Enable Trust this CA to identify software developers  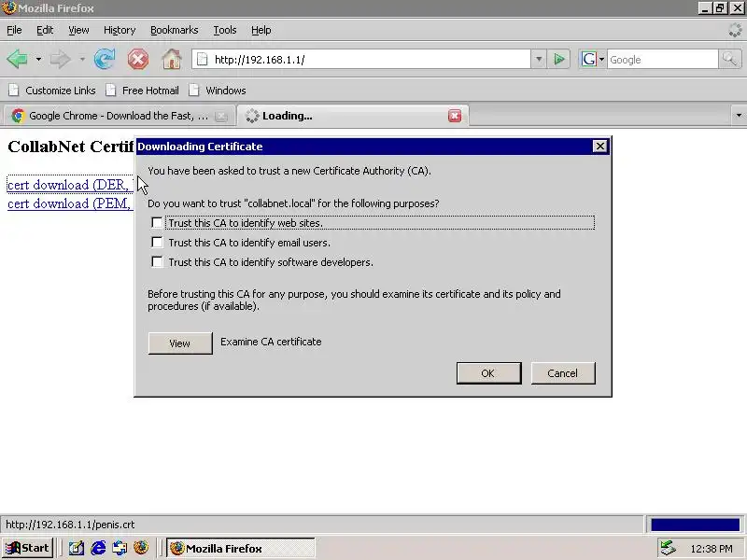click(157, 262)
